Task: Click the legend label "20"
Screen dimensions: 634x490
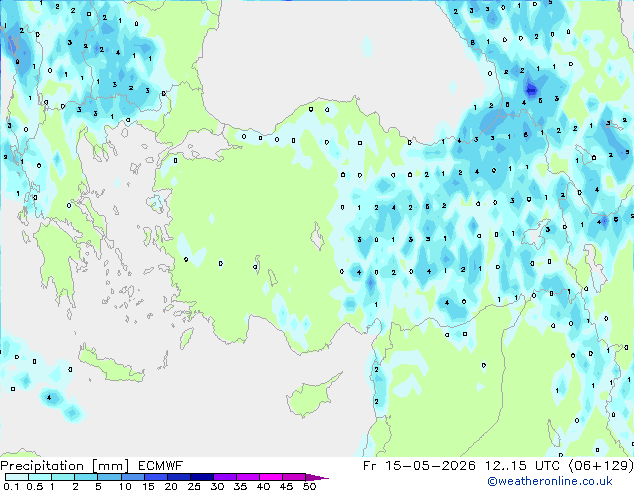Action: 171,486
